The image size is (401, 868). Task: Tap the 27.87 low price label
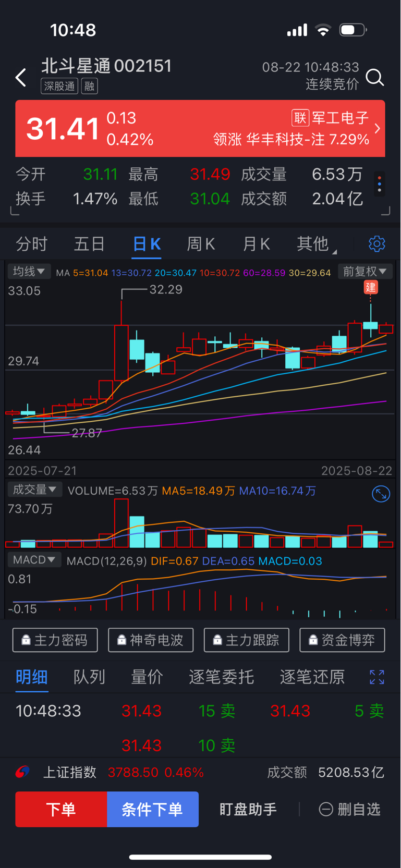click(87, 433)
